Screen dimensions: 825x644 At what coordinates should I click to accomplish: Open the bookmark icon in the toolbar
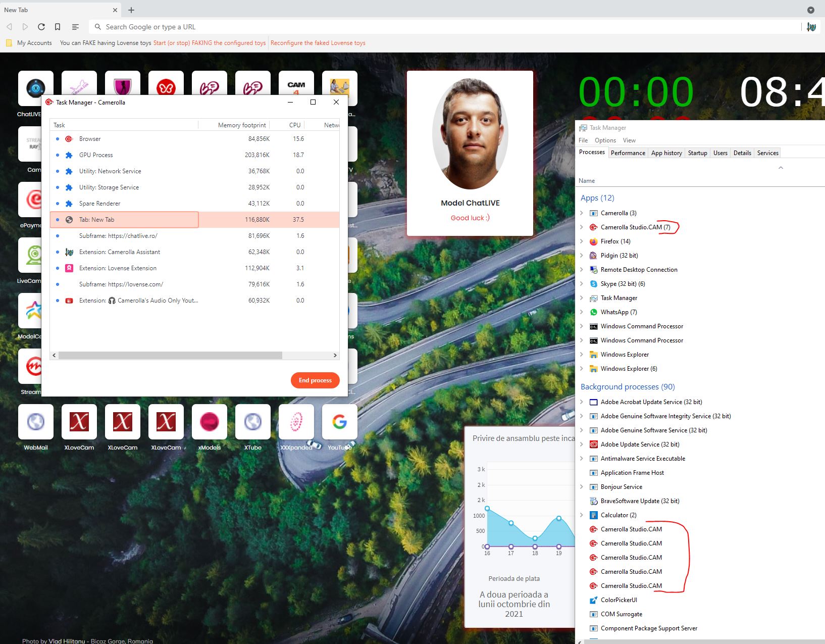58,27
